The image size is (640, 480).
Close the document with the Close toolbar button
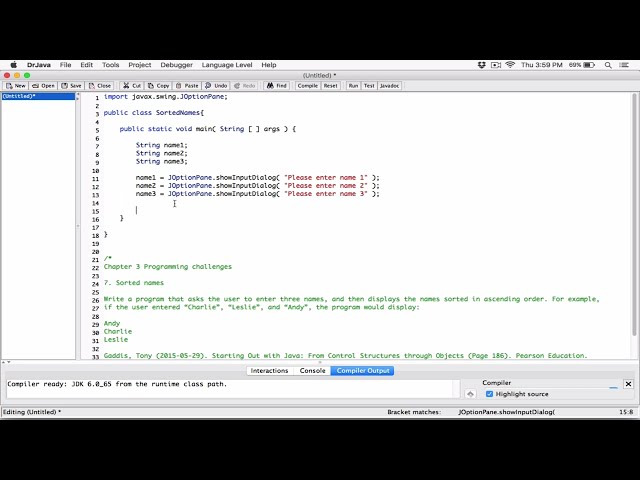pyautogui.click(x=100, y=86)
